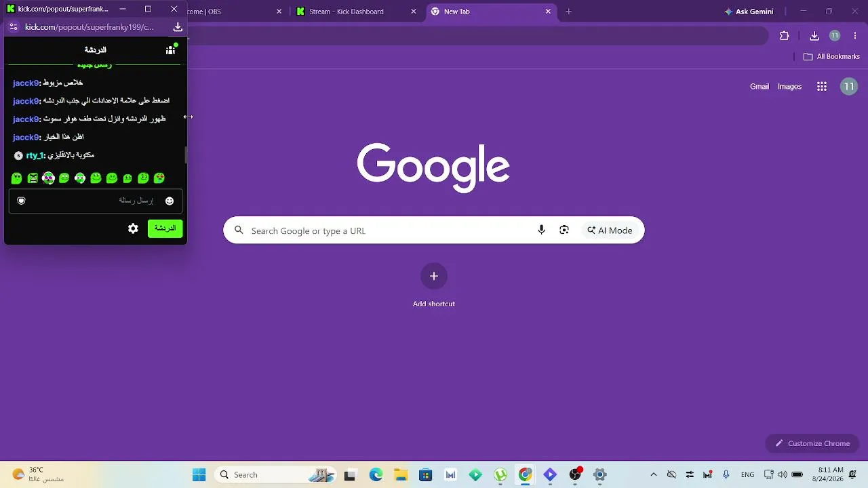
Task: Click the Google search box
Action: (434, 230)
